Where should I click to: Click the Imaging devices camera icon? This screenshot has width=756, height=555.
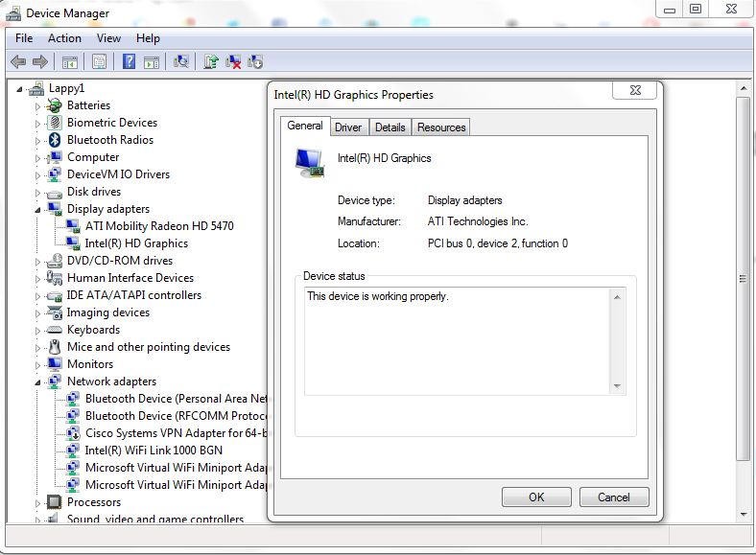[x=55, y=312]
